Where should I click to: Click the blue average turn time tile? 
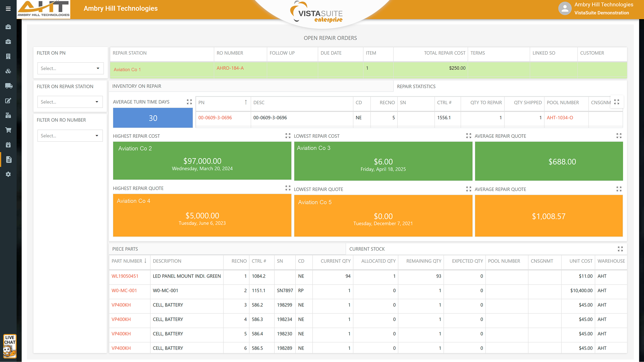point(153,118)
